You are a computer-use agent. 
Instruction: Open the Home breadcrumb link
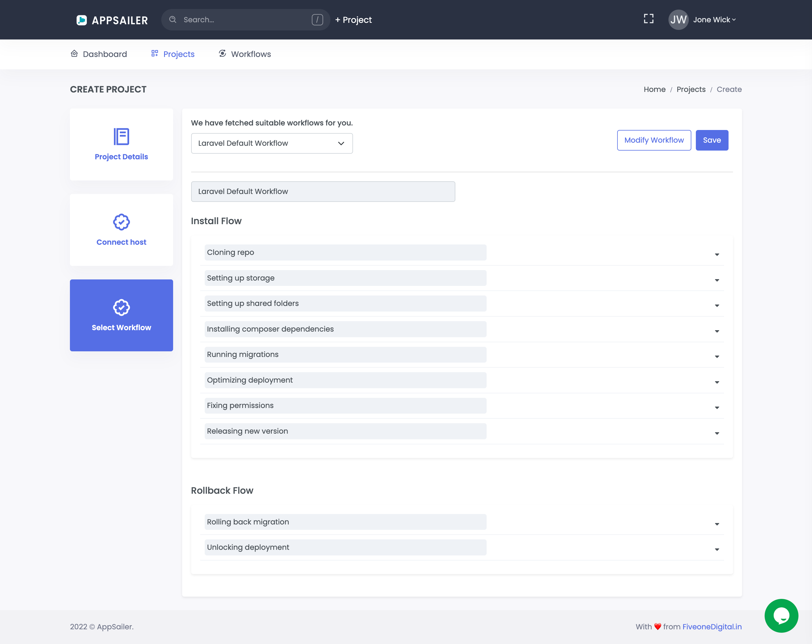click(655, 89)
